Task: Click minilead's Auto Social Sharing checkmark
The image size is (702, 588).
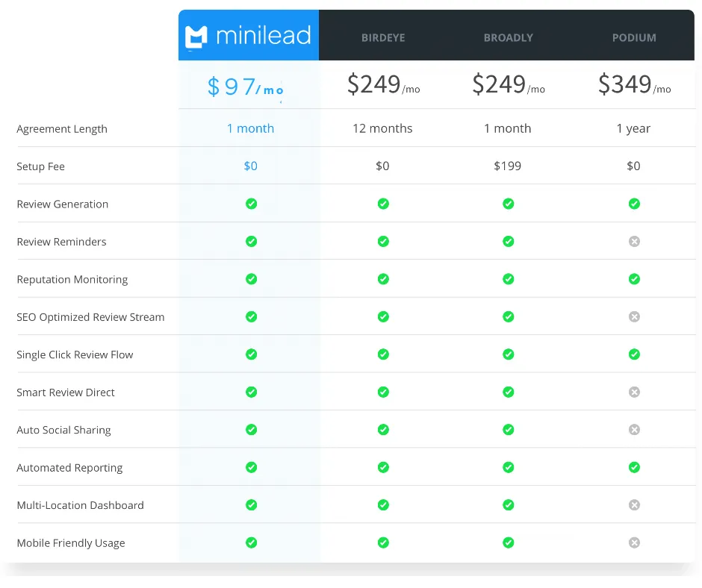Action: [251, 429]
